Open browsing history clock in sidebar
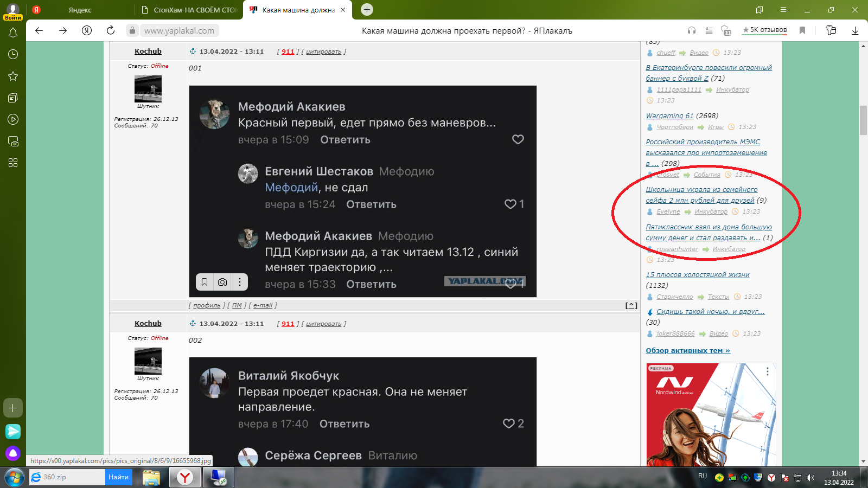This screenshot has width=868, height=488. click(13, 54)
